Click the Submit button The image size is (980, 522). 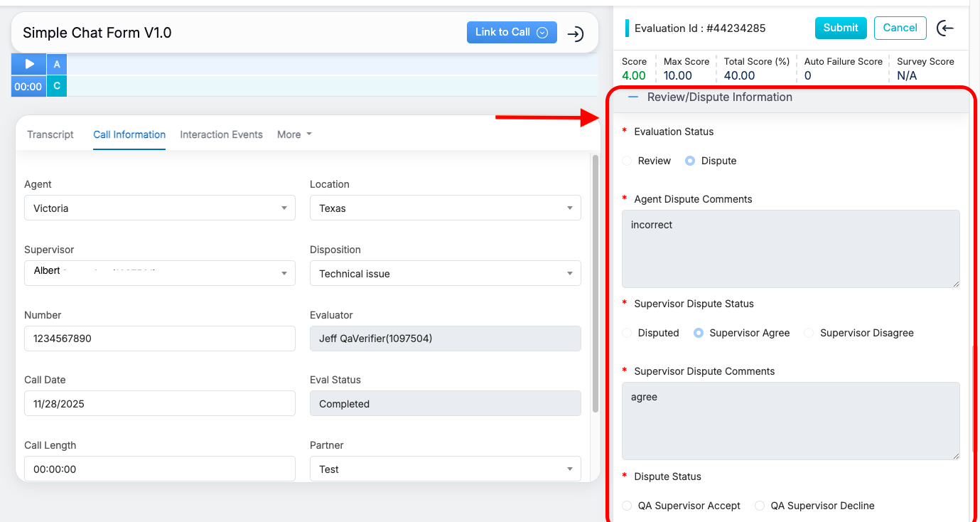pyautogui.click(x=841, y=28)
